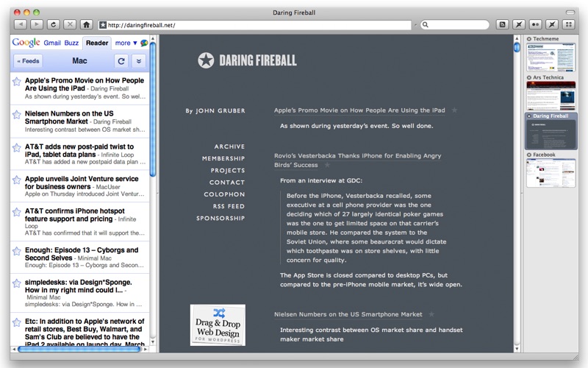Click the Drag & Drop Web Design ad
Viewport: 588px width, 368px height.
point(218,325)
